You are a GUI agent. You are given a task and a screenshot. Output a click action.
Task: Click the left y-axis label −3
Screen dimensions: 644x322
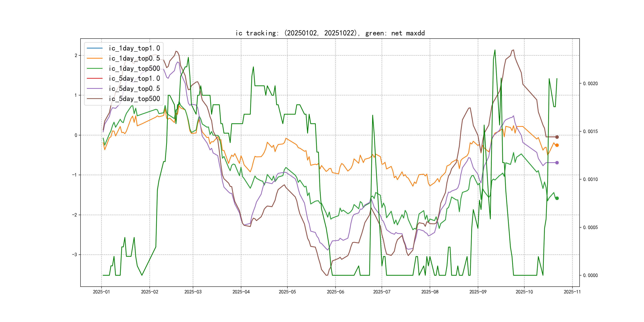(x=75, y=254)
